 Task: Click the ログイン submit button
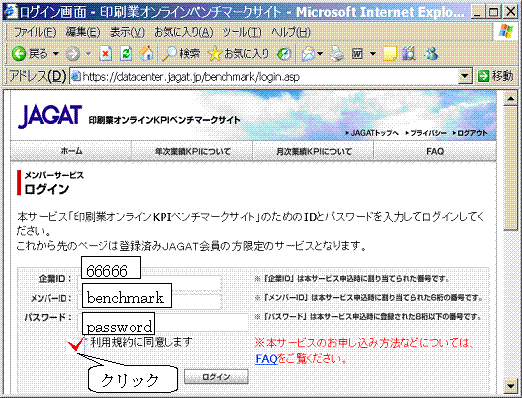click(x=216, y=377)
